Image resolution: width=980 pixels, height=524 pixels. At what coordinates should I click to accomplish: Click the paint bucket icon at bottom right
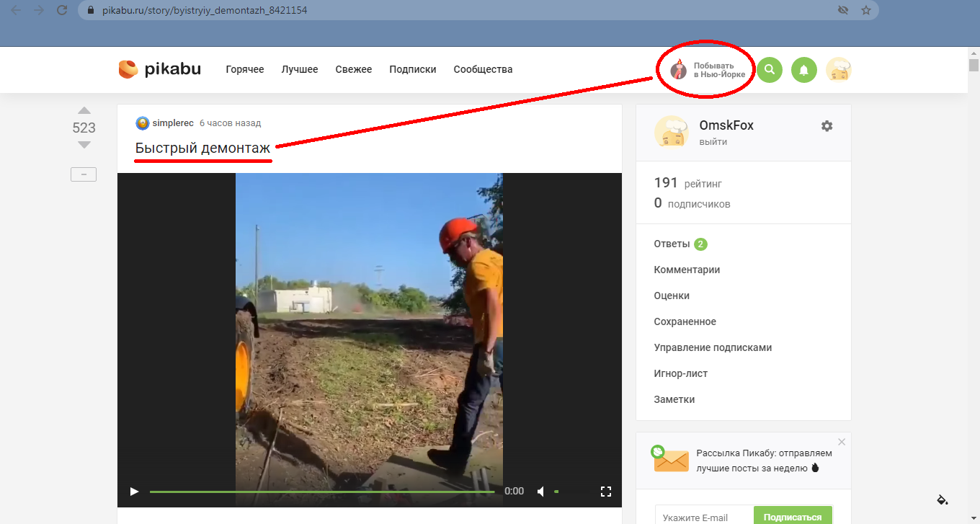pos(942,499)
